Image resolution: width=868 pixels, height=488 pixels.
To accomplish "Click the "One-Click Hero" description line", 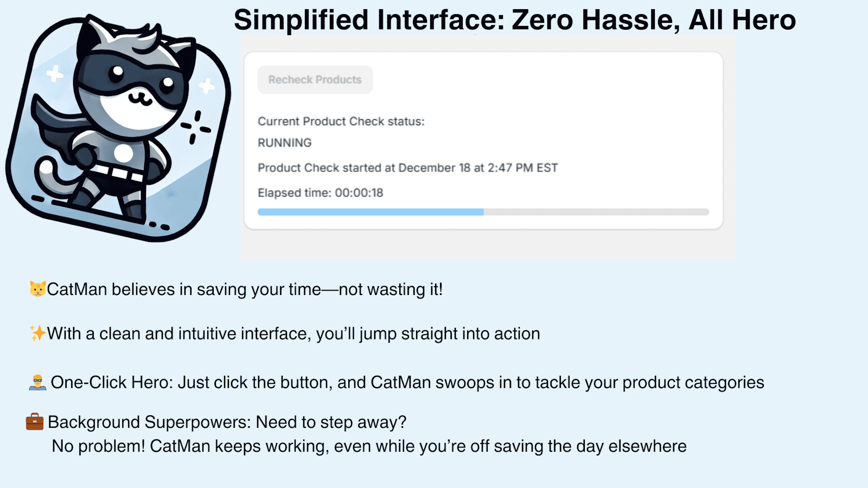I will [407, 383].
